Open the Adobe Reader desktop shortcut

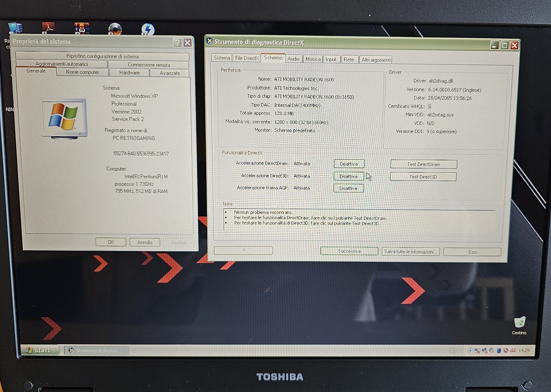point(48,28)
